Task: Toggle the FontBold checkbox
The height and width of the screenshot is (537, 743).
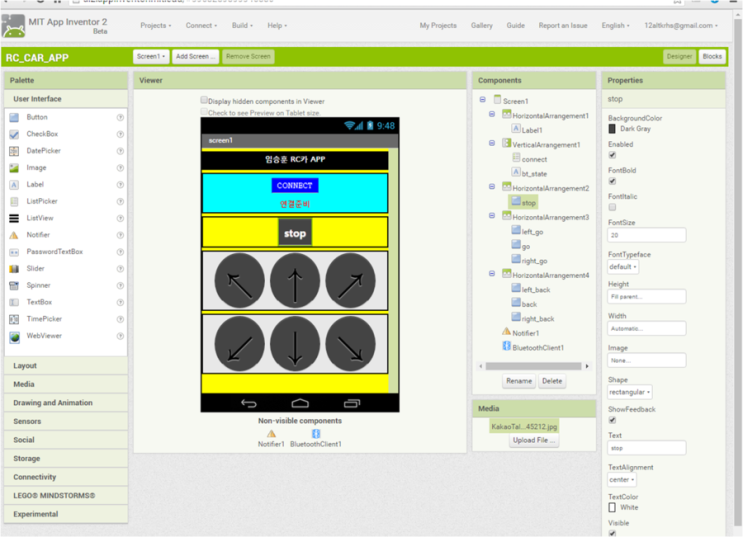Action: click(612, 181)
